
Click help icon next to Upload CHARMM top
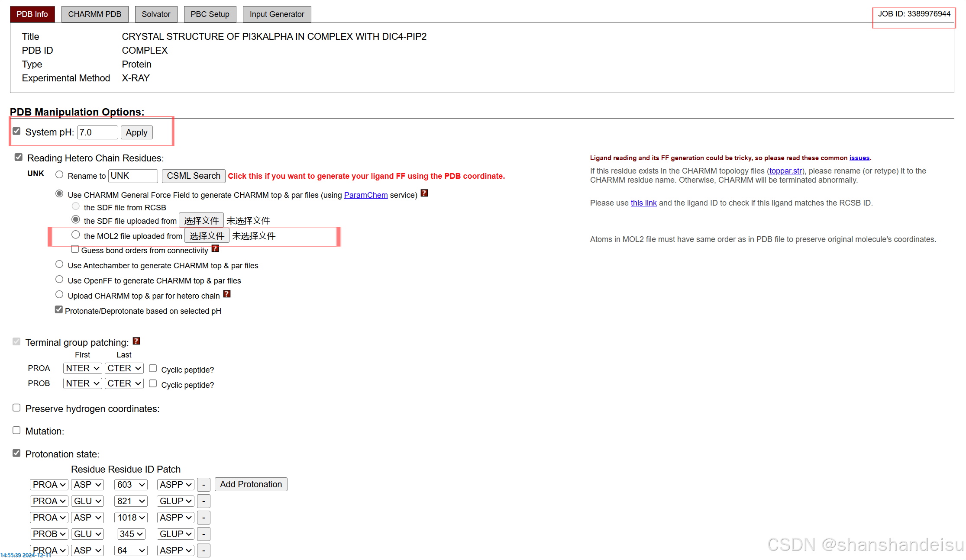pos(227,294)
